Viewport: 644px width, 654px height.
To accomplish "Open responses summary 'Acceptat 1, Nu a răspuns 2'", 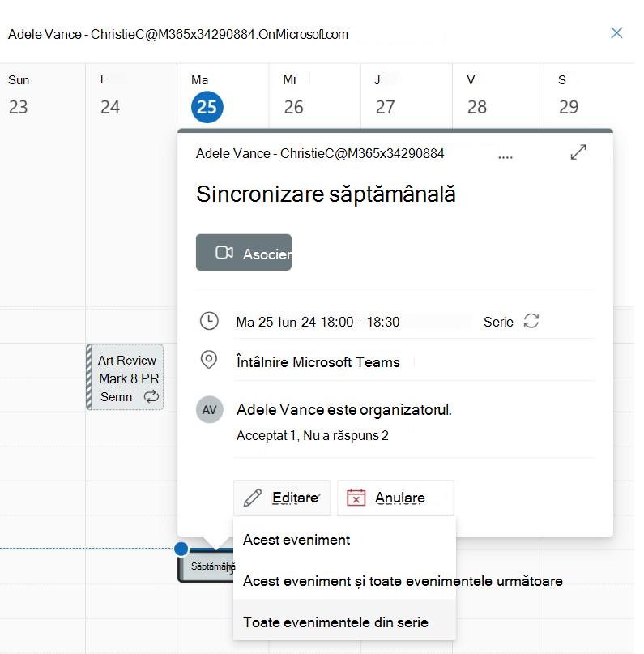I will pos(312,435).
